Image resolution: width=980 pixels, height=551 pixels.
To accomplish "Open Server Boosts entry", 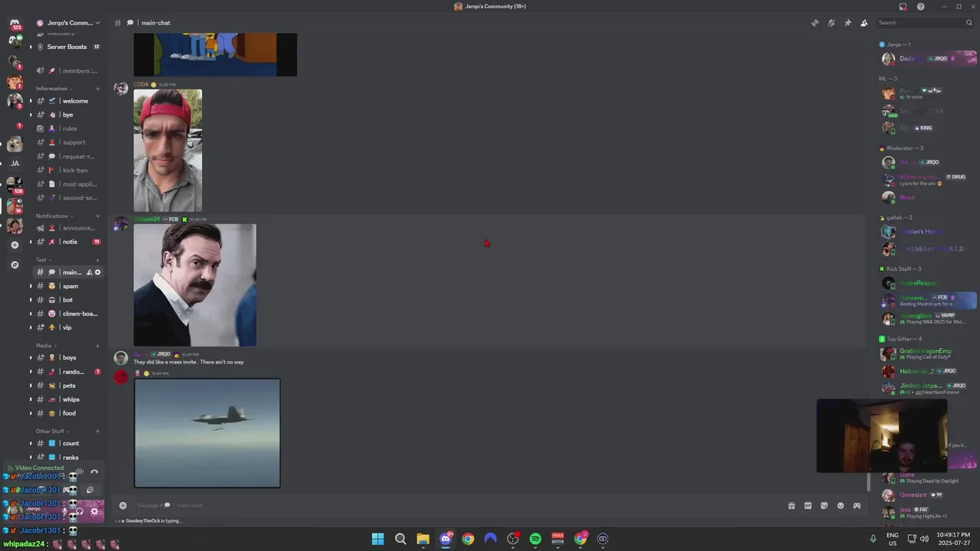I will click(67, 47).
